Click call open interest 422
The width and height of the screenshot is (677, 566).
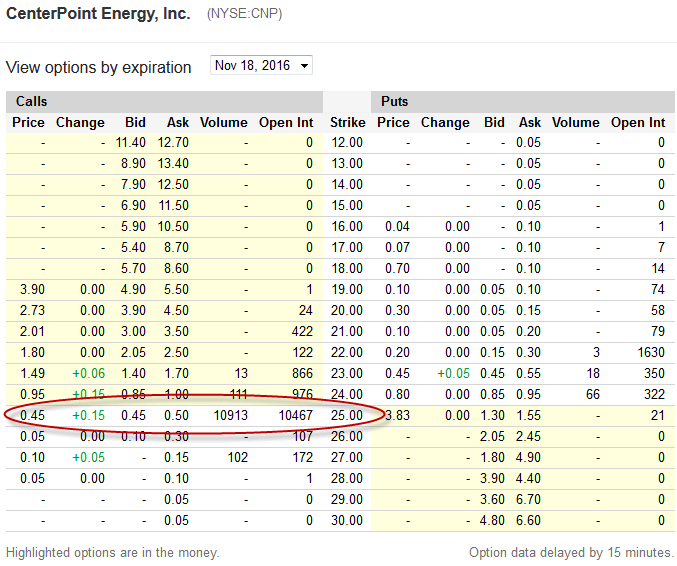302,332
